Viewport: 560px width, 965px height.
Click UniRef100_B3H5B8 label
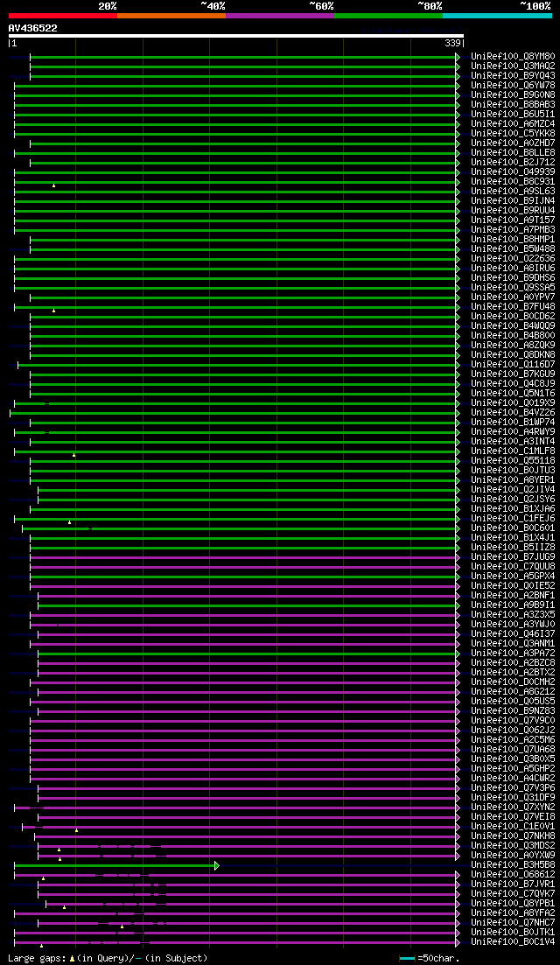(x=513, y=865)
